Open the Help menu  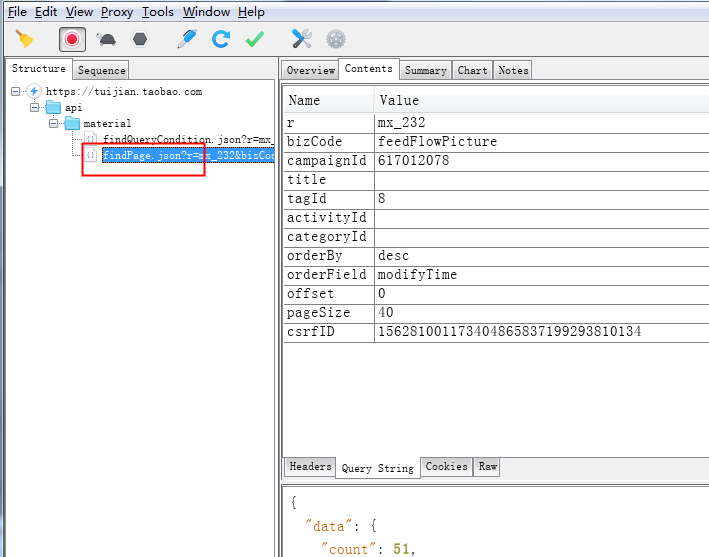(251, 12)
